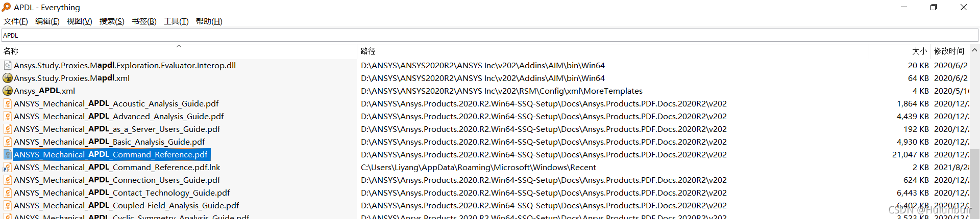Image resolution: width=980 pixels, height=219 pixels.
Task: Open the 搜索(S) menu
Action: (112, 21)
